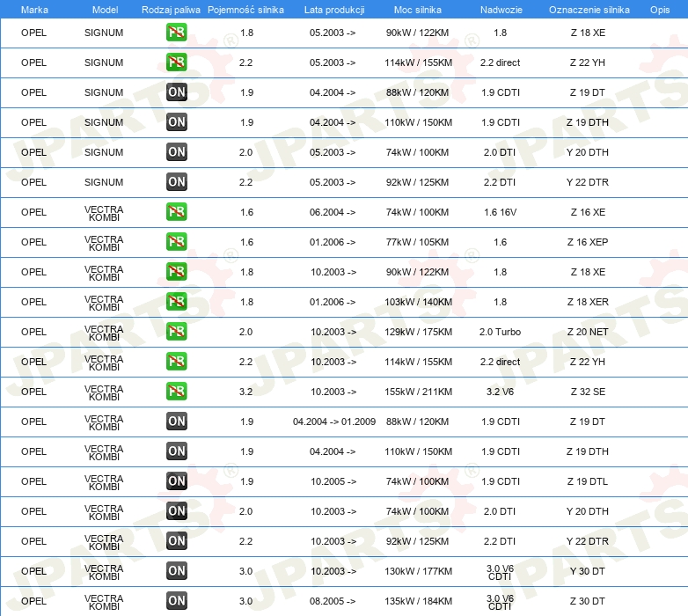This screenshot has height=616, width=688.
Task: Click 3.0 V6 CDTI in Z 30 DT row
Action: point(500,602)
